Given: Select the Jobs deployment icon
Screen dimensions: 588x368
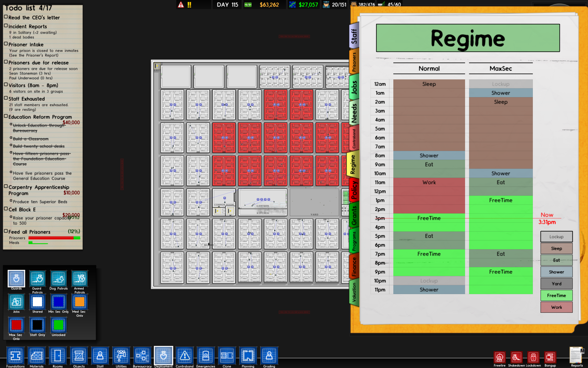Looking at the screenshot, I should tap(16, 302).
